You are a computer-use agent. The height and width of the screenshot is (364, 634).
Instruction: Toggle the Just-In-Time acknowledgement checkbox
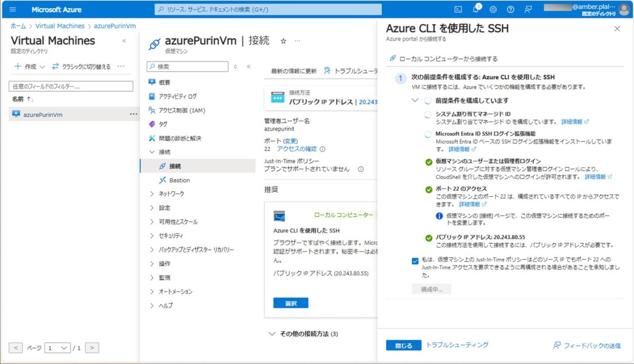click(x=415, y=261)
